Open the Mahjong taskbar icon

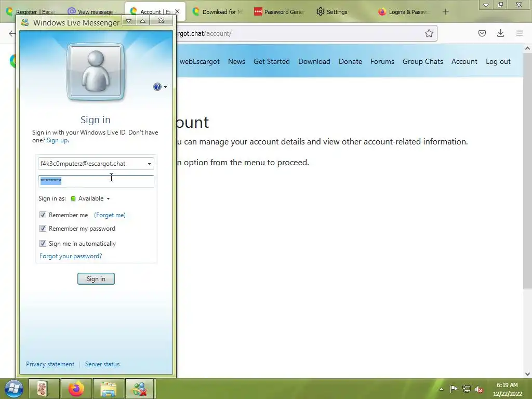tap(44, 389)
